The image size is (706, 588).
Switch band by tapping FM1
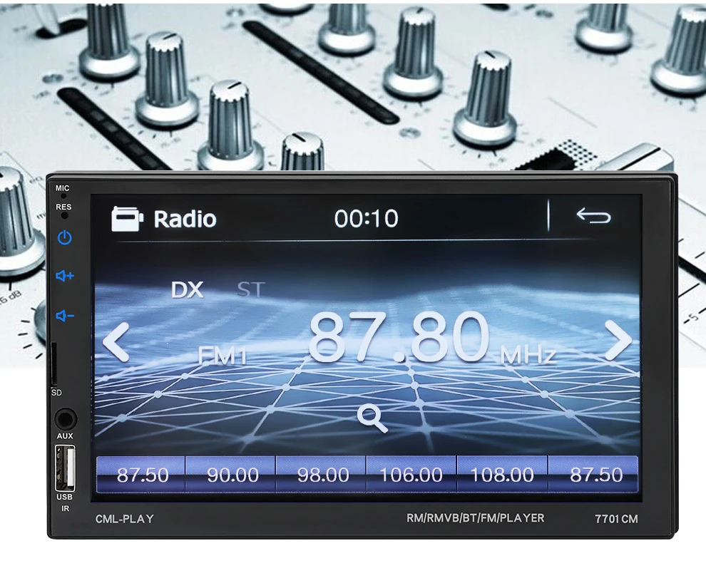(x=222, y=356)
